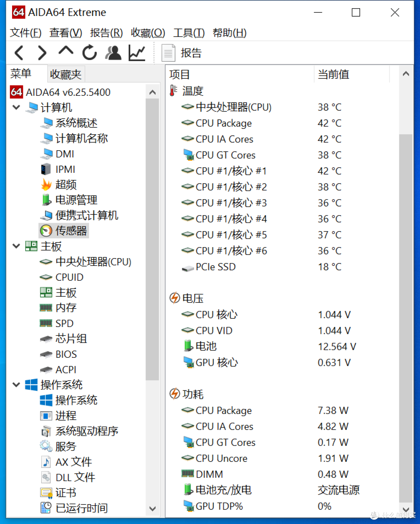The width and height of the screenshot is (420, 524).
Task: Click the left tree scrollbar up arrow
Action: pos(152,92)
